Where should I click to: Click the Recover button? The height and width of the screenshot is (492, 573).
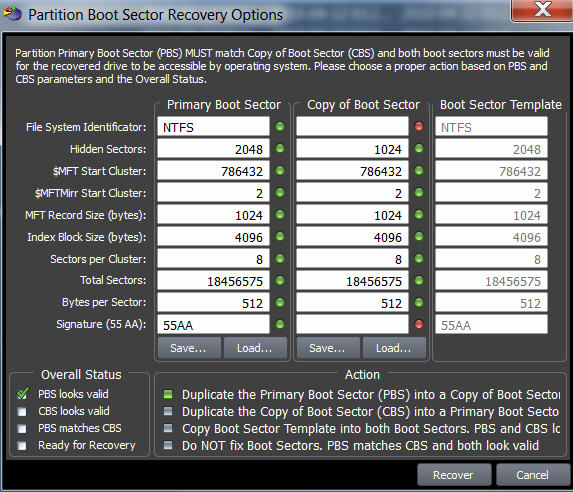454,474
